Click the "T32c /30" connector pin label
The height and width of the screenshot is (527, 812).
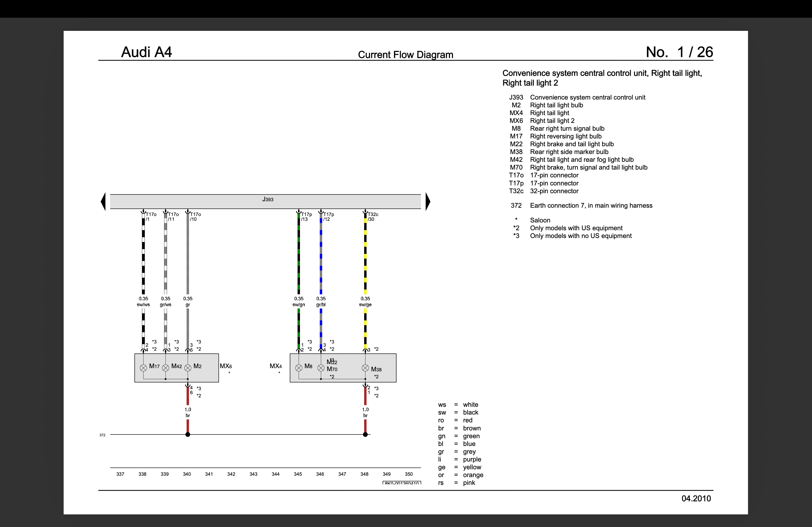[373, 217]
